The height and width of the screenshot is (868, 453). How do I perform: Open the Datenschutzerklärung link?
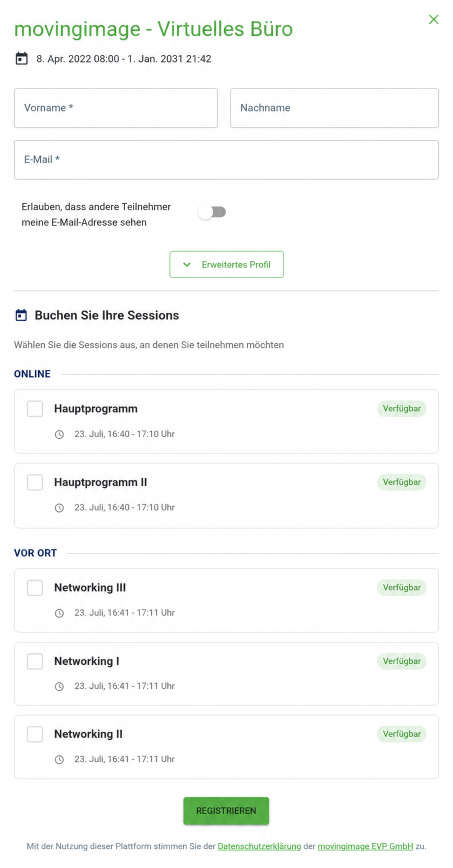coord(259,846)
